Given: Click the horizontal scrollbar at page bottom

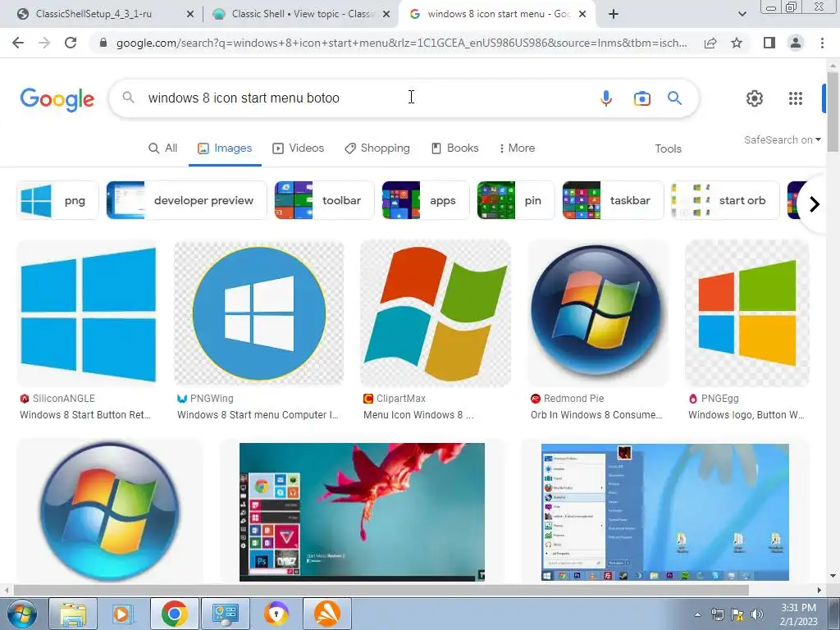Looking at the screenshot, I should point(381,590).
